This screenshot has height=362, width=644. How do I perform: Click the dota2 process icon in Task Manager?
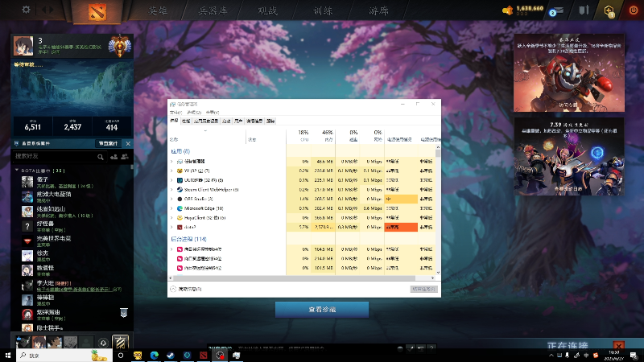point(180,227)
